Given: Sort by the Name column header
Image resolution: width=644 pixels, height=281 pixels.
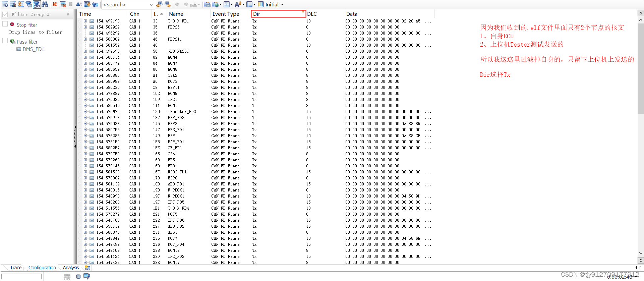Looking at the screenshot, I should pos(188,14).
